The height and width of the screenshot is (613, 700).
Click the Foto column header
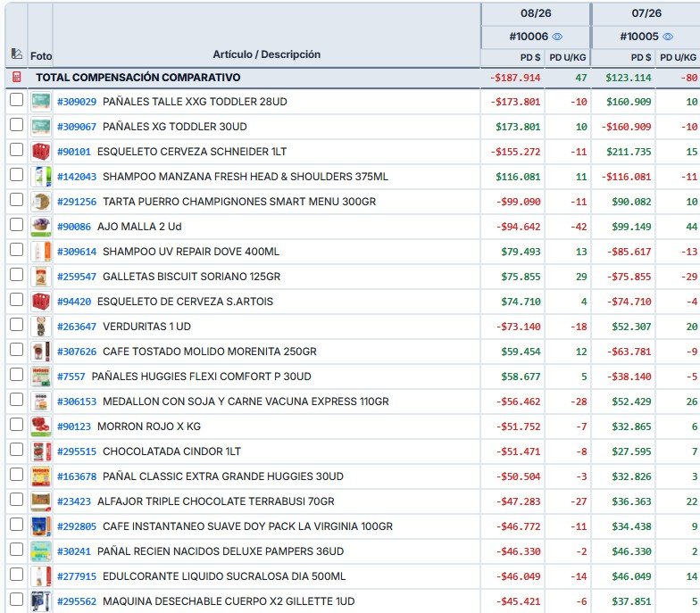pyautogui.click(x=41, y=56)
